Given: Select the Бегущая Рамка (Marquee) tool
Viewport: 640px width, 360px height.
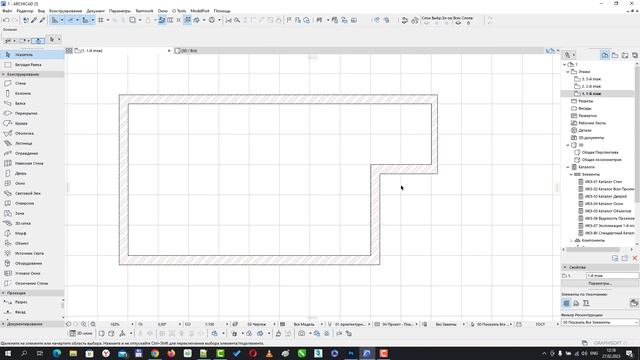Looking at the screenshot, I should coord(32,64).
